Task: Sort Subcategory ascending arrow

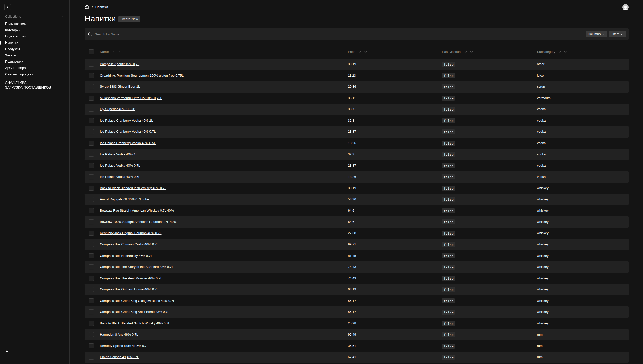Action: tap(560, 52)
